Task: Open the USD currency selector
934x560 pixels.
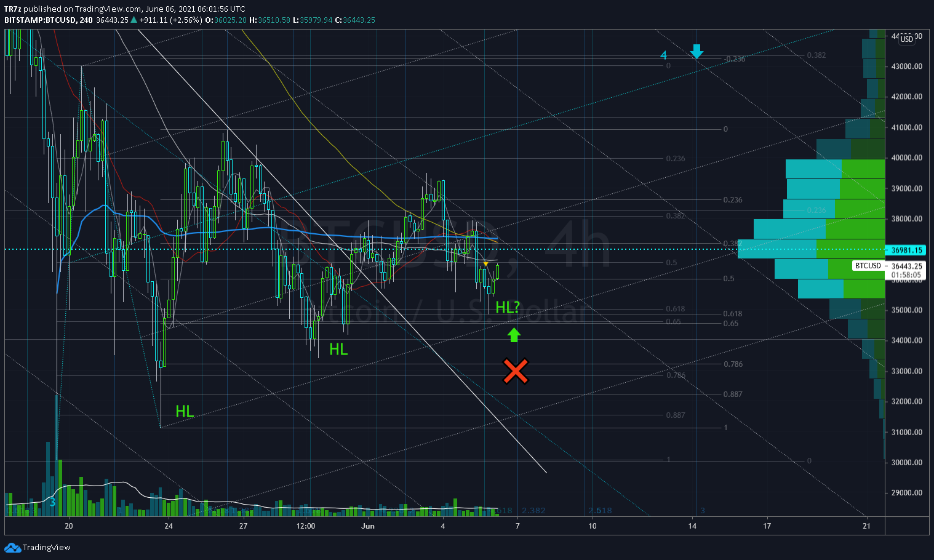Action: (x=907, y=39)
